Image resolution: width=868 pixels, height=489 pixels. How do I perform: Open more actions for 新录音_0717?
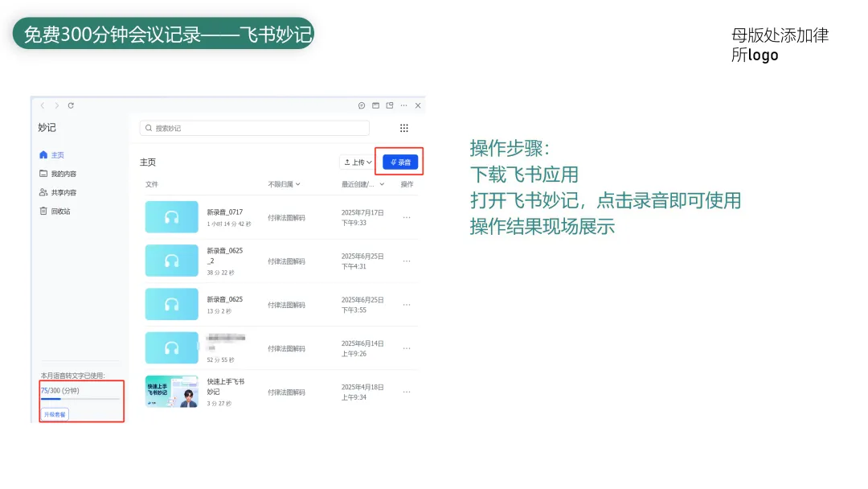click(407, 218)
